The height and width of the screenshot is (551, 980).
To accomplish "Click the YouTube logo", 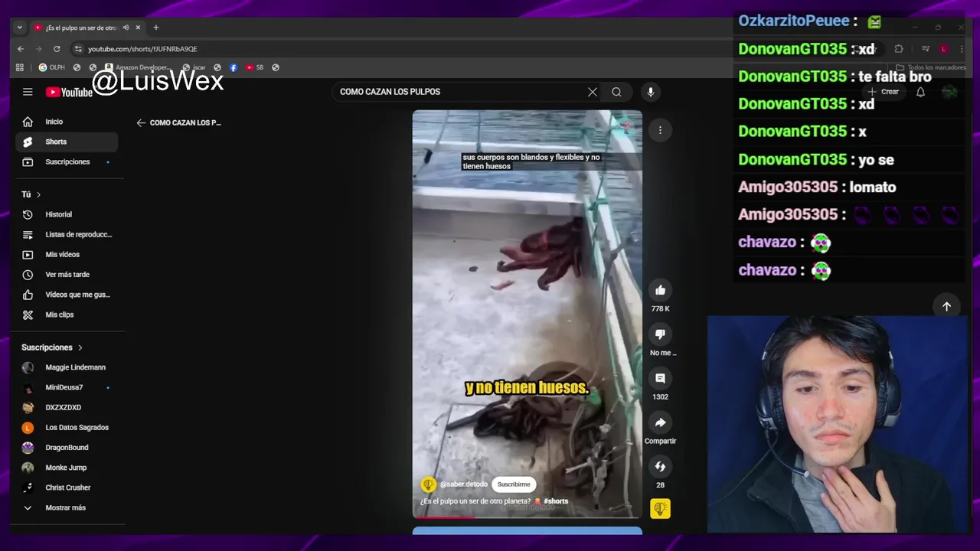I will click(x=69, y=92).
